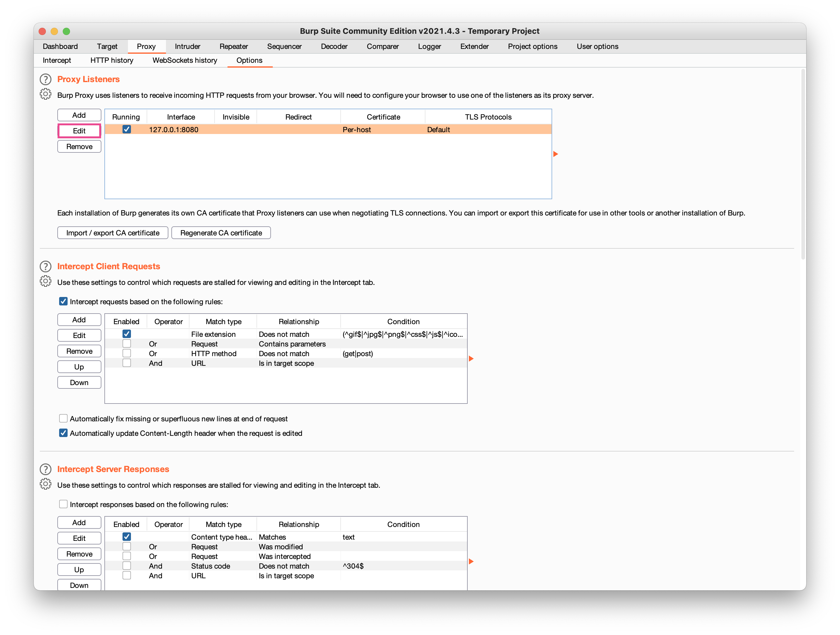Enable server response URL in target scope rule
The width and height of the screenshot is (840, 635).
tap(126, 575)
